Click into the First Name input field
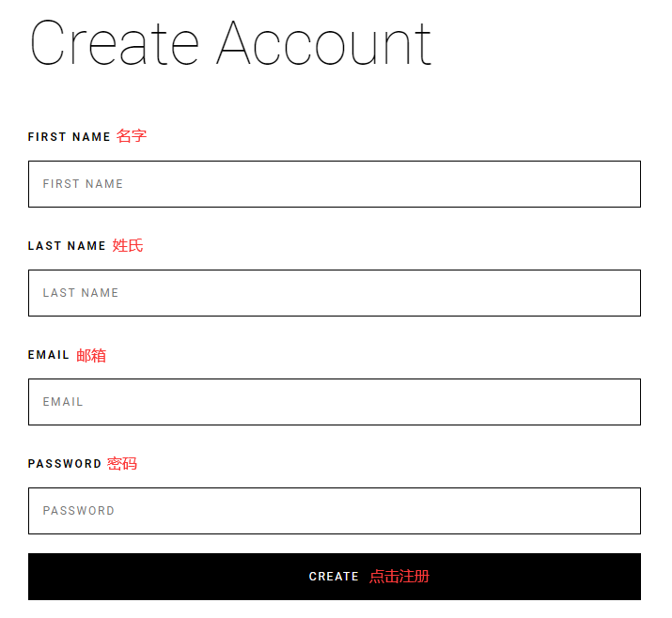The width and height of the screenshot is (672, 618). coord(334,184)
